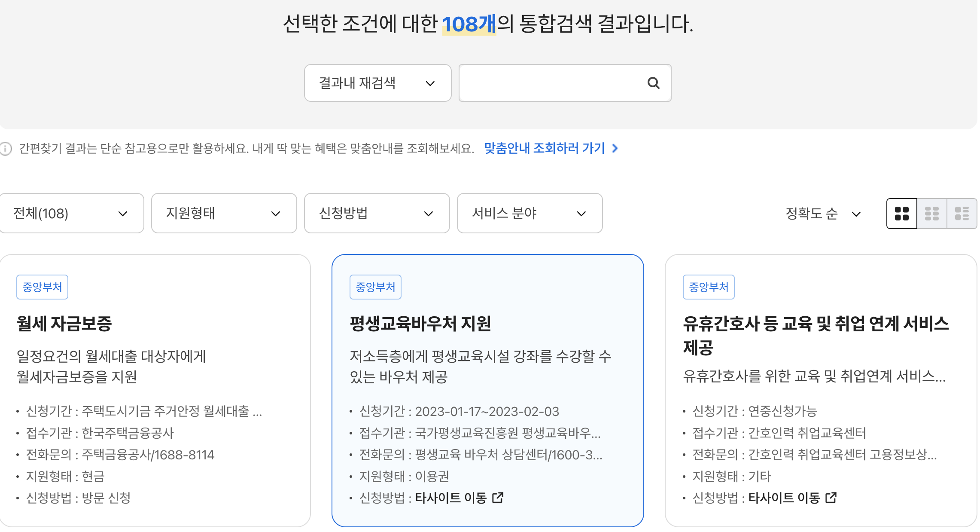Select the large grid card view icon
This screenshot has height=532, width=980.
[x=901, y=213]
